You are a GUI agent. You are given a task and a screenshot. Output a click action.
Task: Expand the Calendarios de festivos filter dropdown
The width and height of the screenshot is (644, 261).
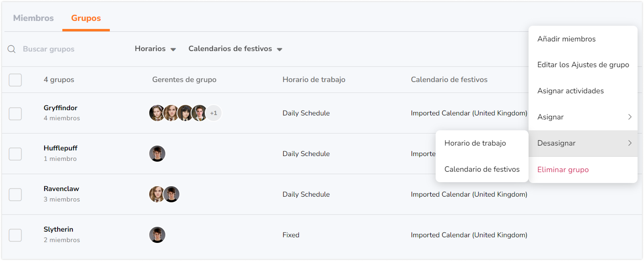[235, 49]
